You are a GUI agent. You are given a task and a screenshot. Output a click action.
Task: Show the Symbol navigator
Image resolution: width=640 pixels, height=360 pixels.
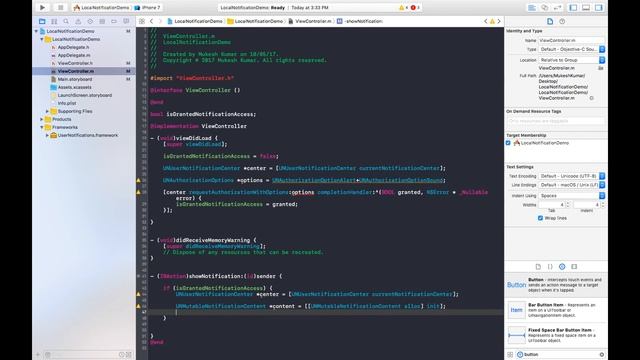click(54, 21)
